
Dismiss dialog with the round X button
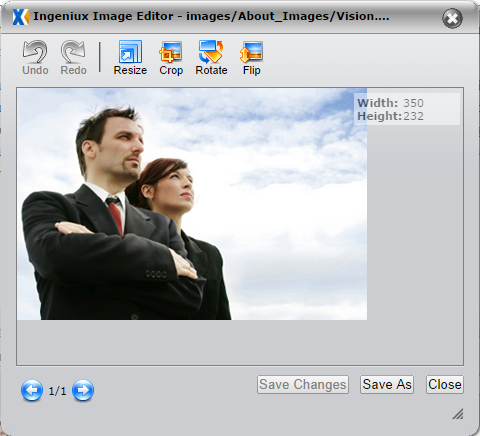pyautogui.click(x=452, y=18)
